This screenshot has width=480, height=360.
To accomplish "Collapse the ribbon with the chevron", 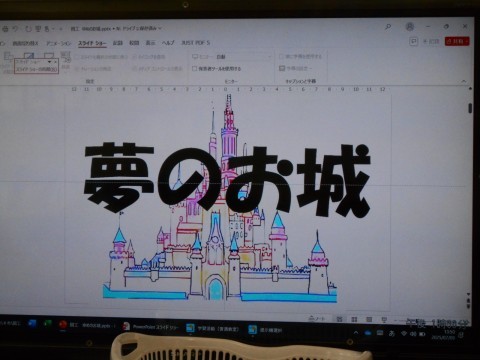I will click(464, 81).
